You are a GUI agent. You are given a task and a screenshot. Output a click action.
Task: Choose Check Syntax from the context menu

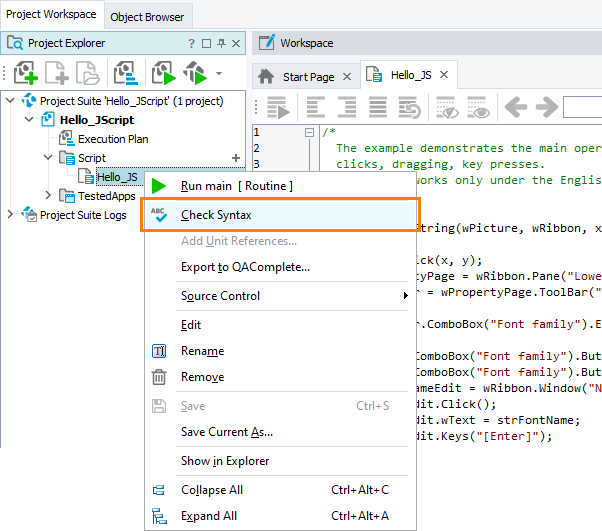pos(216,215)
